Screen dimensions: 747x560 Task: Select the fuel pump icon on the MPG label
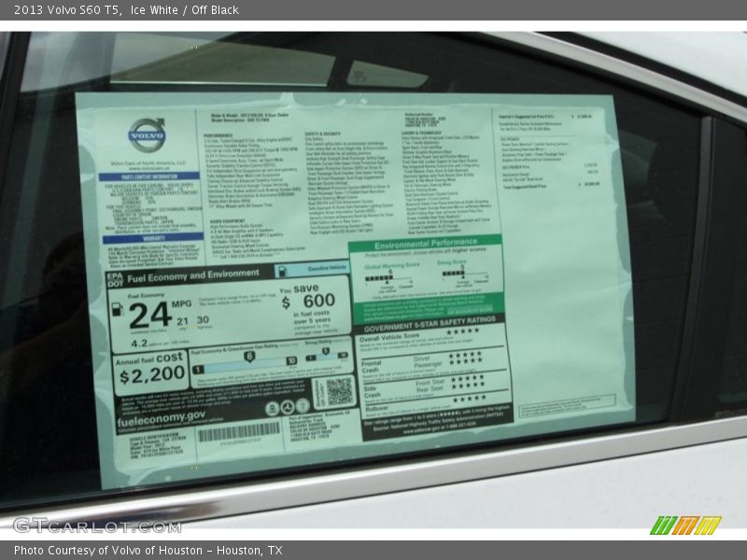click(x=116, y=311)
